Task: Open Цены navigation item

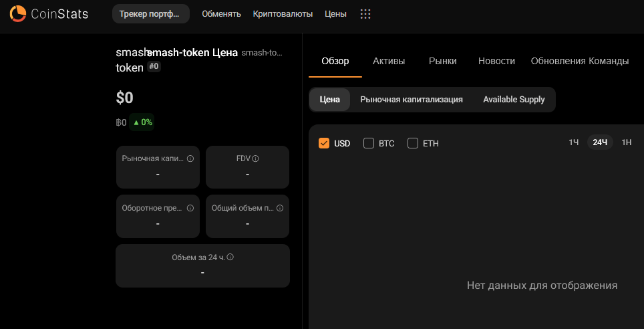Action: pos(335,14)
